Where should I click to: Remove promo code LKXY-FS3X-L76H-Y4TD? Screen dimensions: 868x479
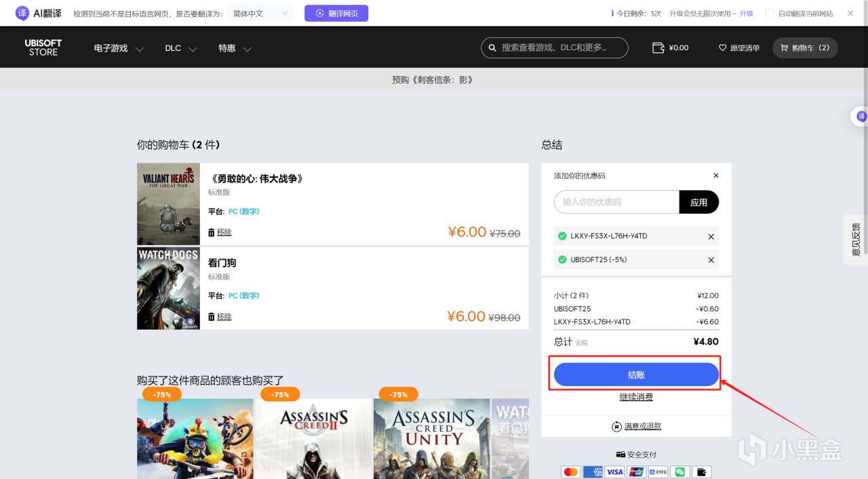pyautogui.click(x=711, y=237)
